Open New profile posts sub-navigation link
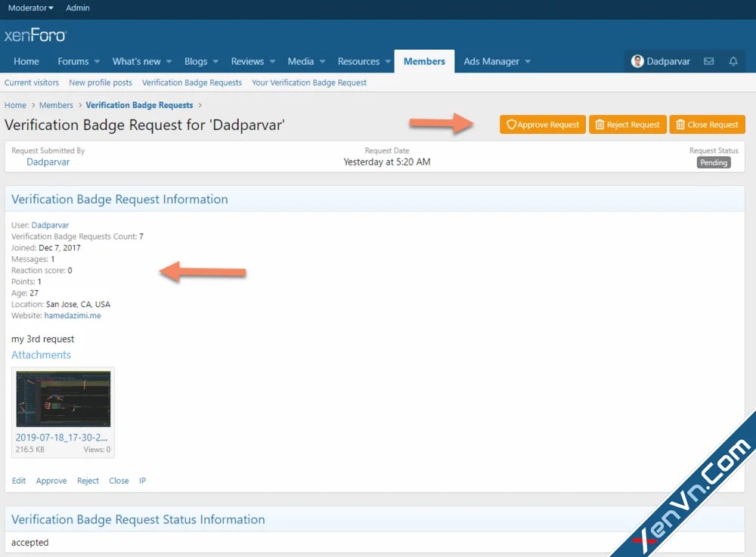 [101, 82]
